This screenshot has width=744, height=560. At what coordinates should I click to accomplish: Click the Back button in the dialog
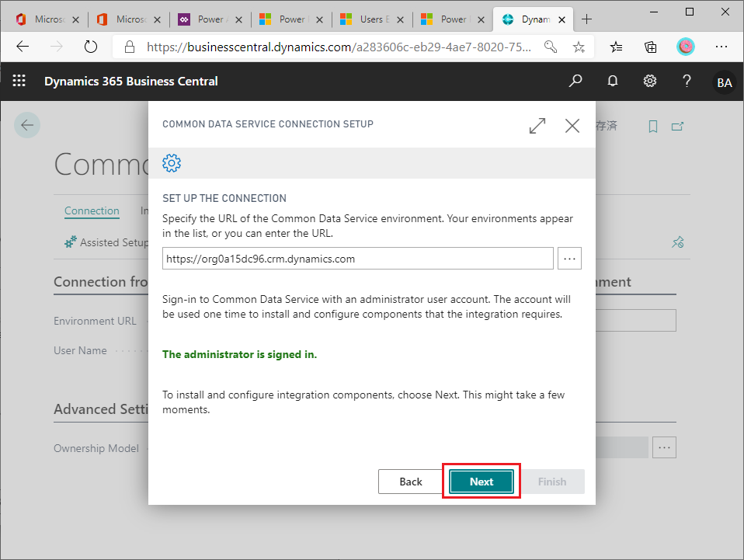pyautogui.click(x=410, y=482)
